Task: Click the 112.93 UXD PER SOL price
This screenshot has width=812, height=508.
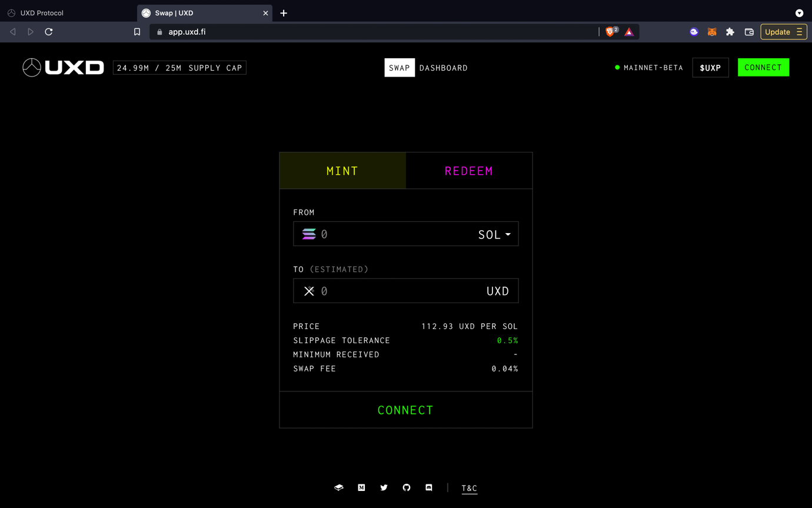Action: (x=470, y=326)
